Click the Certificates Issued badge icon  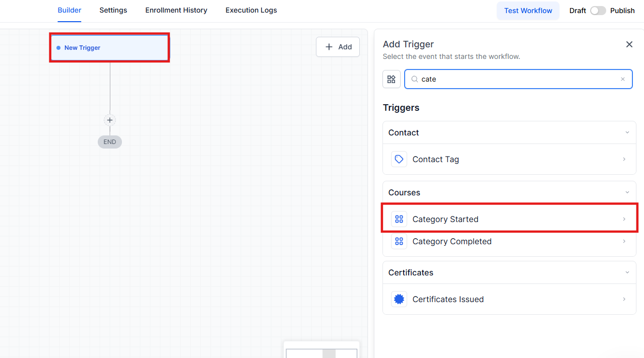click(x=399, y=299)
